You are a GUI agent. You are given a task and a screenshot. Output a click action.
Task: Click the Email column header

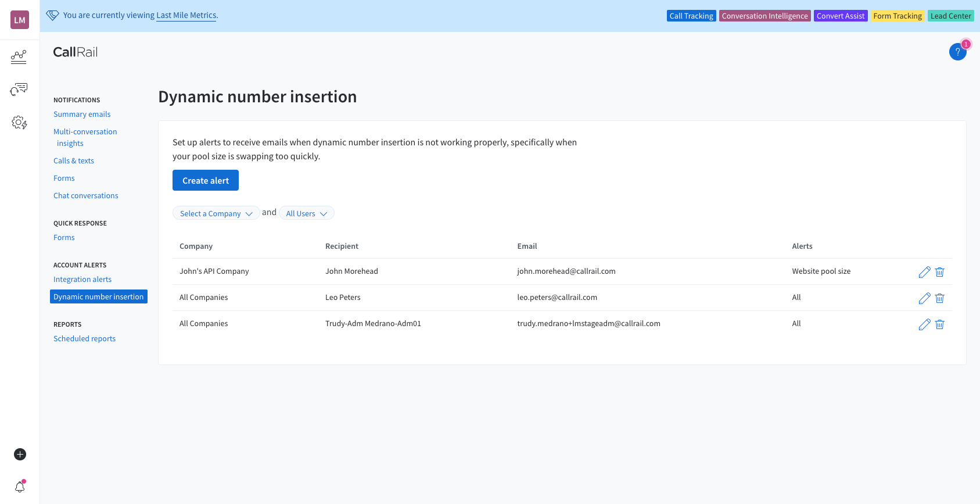(527, 246)
